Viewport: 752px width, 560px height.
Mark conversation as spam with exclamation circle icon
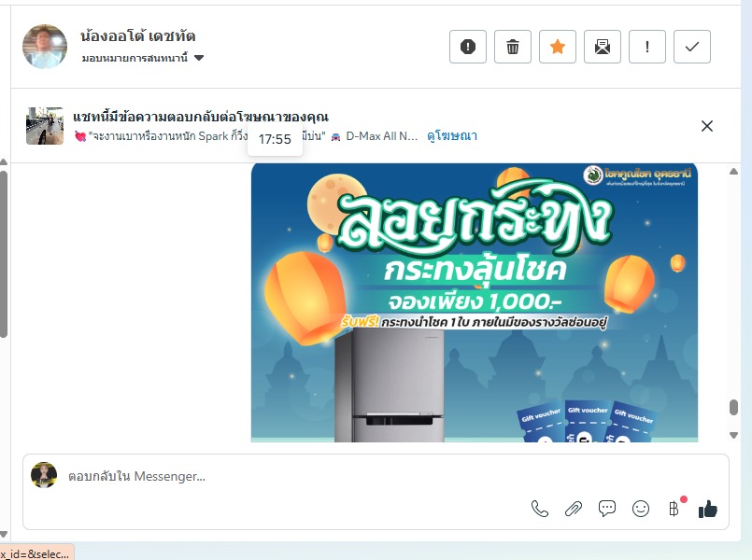(468, 47)
